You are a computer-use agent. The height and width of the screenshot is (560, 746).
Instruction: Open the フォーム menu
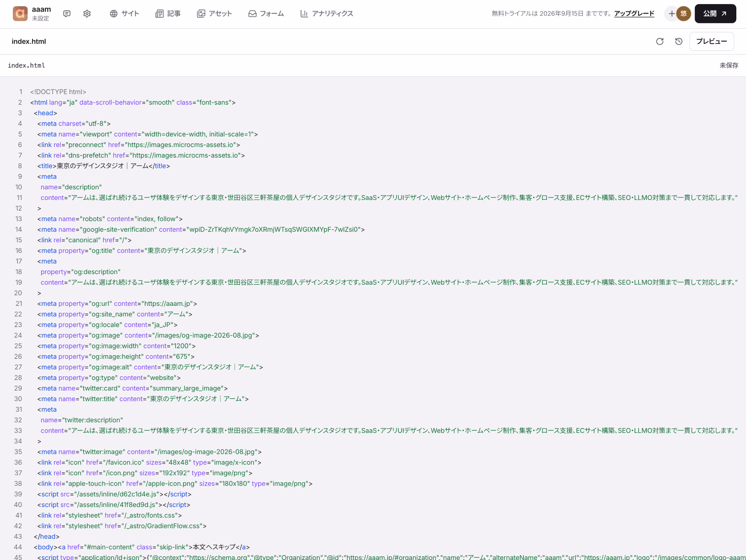coord(266,13)
